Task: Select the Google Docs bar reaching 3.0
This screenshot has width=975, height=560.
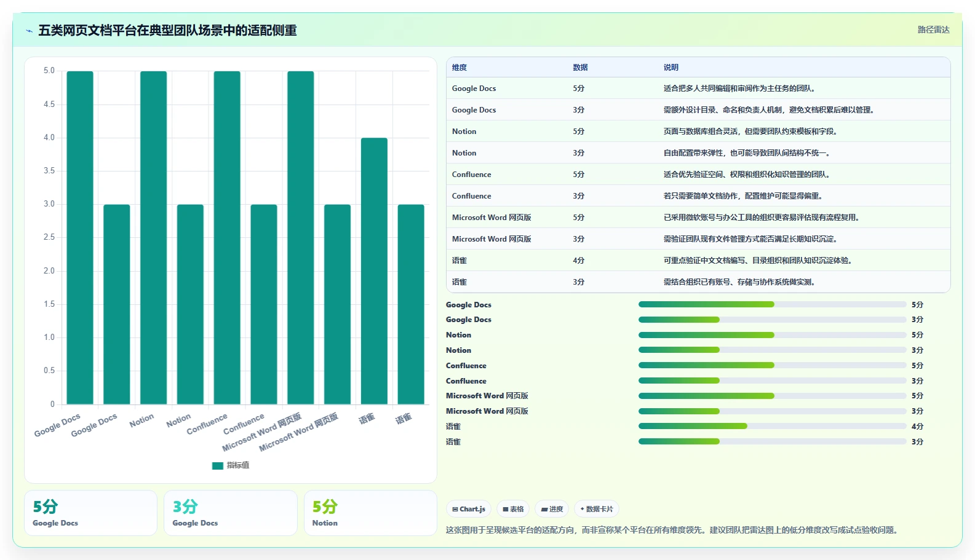Action: [x=117, y=304]
